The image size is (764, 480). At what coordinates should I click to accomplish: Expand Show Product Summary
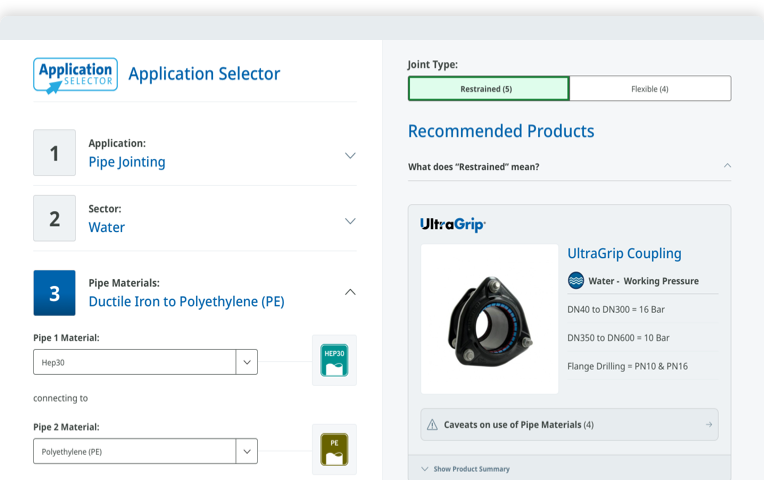click(465, 469)
